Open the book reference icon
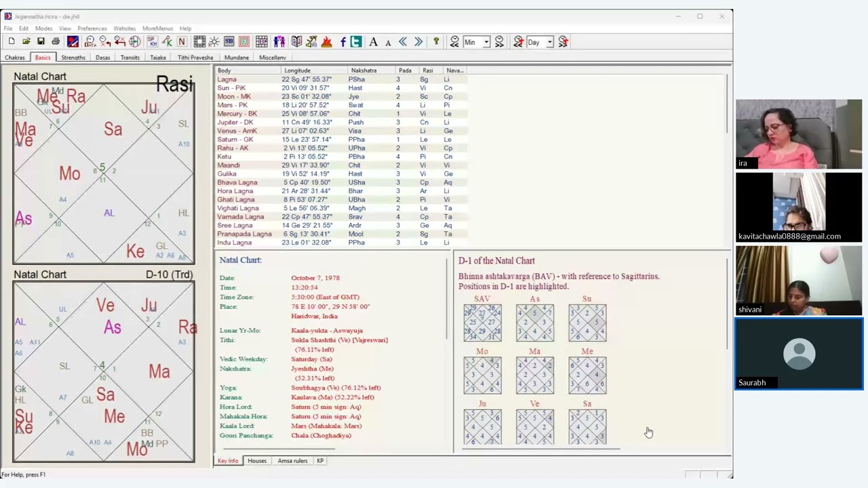 (x=296, y=42)
